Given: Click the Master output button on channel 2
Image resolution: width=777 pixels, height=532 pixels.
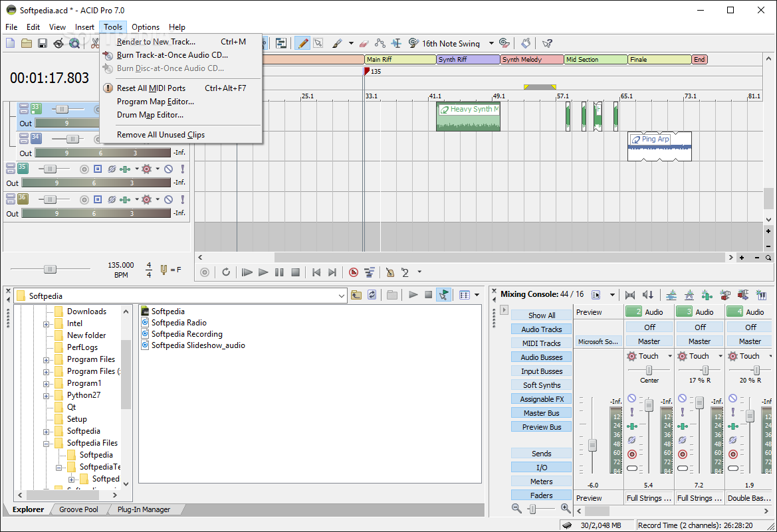Looking at the screenshot, I should (649, 341).
